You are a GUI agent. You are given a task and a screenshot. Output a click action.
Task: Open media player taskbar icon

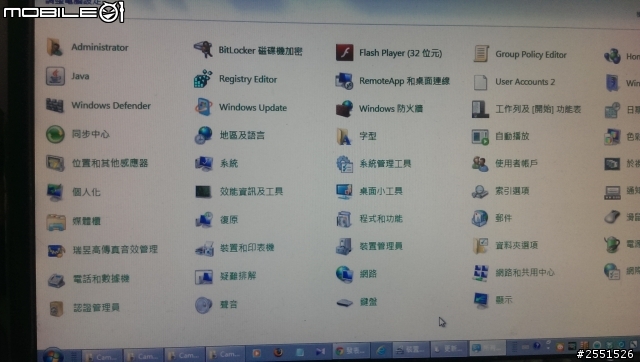point(257,353)
